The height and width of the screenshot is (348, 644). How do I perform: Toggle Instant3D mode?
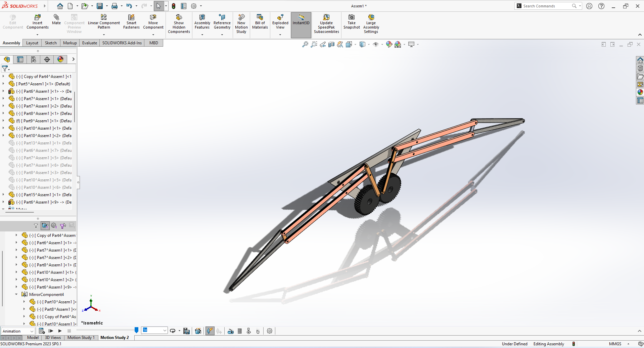click(x=301, y=25)
